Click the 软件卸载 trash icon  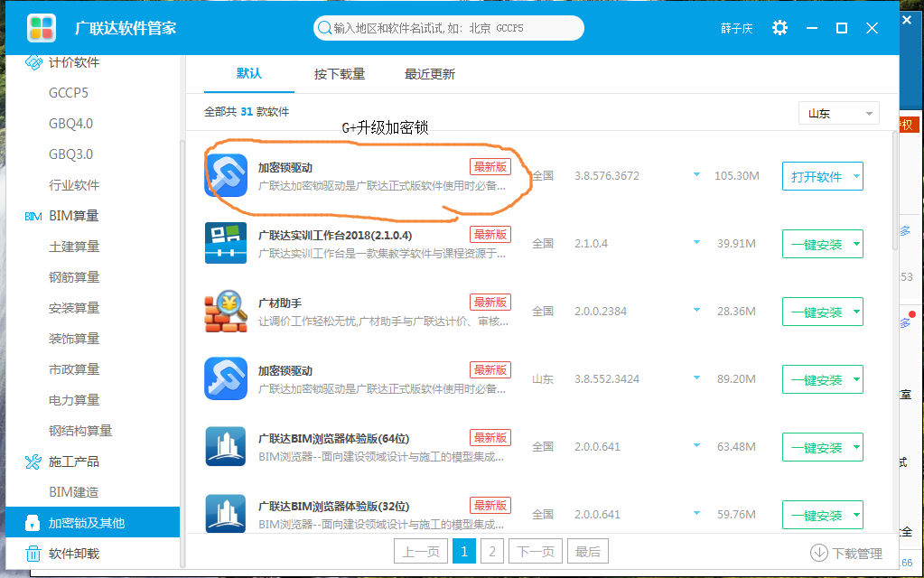(33, 554)
